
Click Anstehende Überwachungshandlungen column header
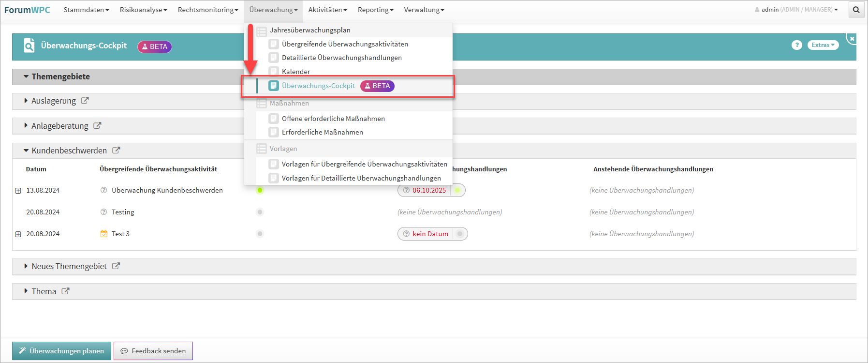[653, 169]
